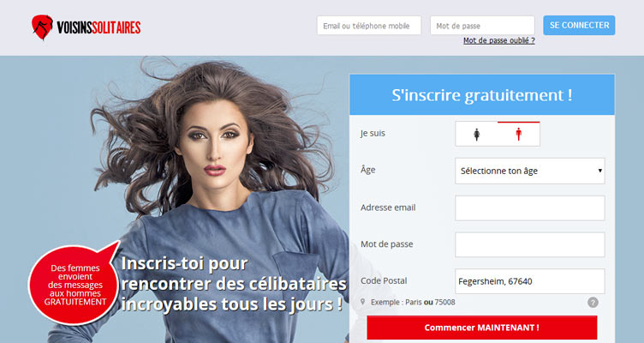Open the Mot de passe oublié link
The image size is (644, 343).
pyautogui.click(x=499, y=40)
